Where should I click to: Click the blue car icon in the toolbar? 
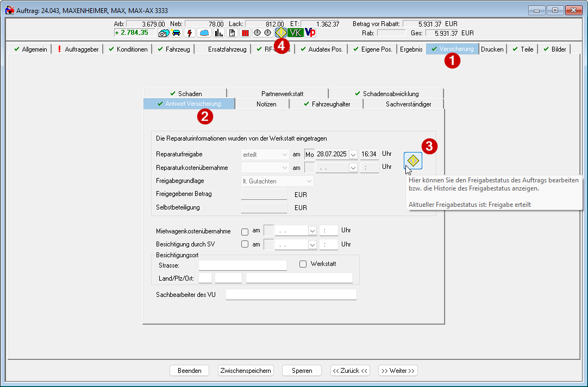coord(176,33)
